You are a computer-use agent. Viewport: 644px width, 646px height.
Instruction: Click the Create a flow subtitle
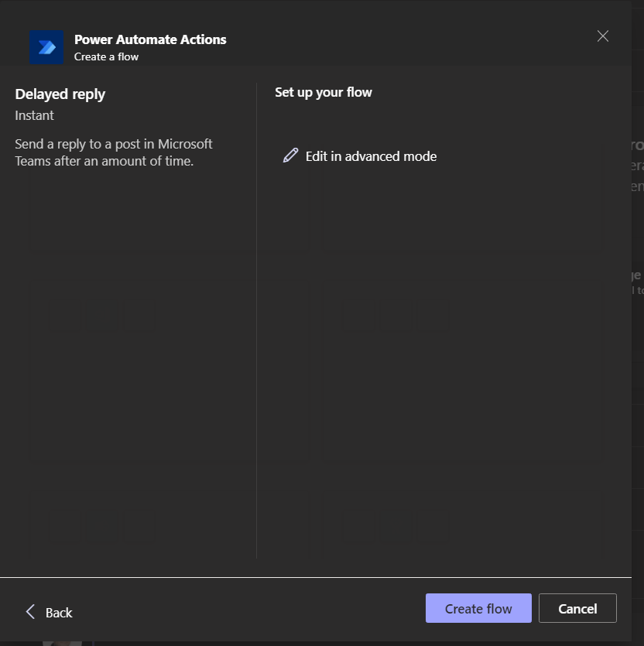[107, 56]
